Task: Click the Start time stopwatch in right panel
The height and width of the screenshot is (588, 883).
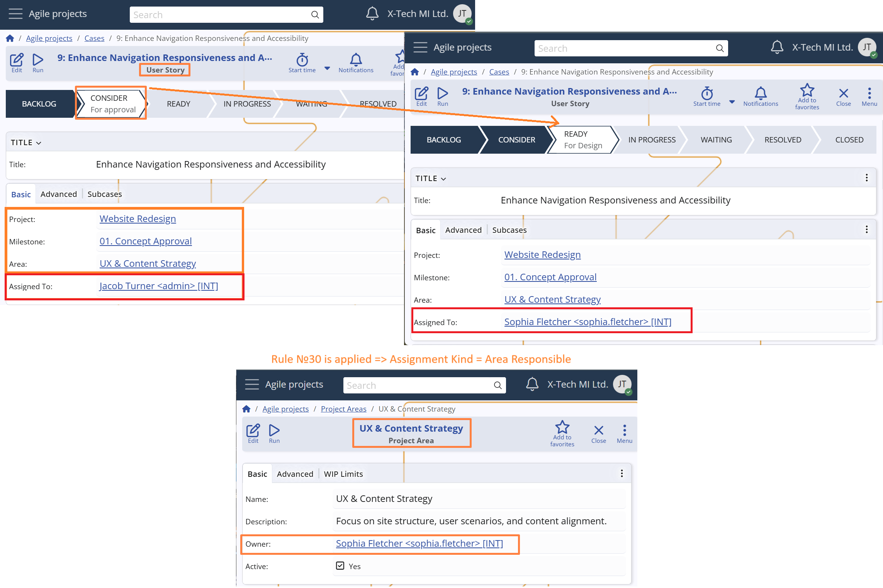Action: point(706,94)
